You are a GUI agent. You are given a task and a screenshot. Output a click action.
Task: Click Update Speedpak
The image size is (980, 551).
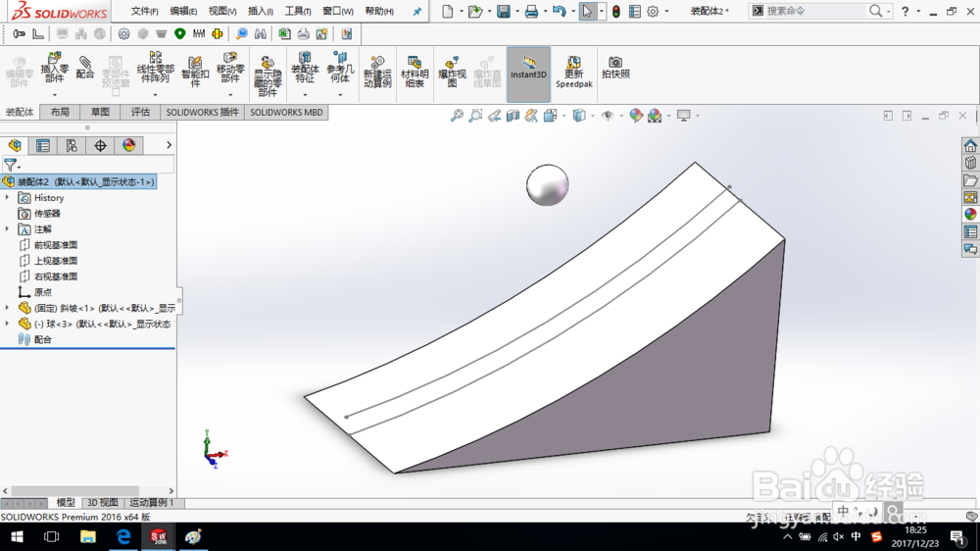click(573, 72)
